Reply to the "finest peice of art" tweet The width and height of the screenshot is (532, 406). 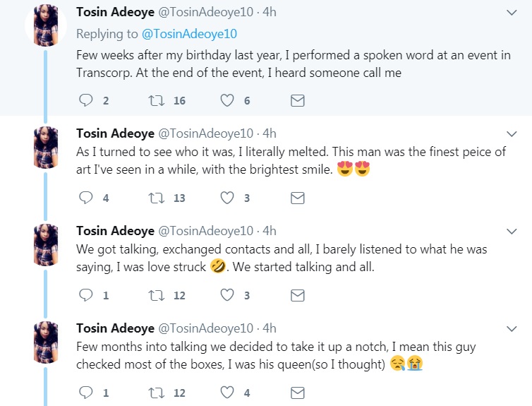coord(86,198)
